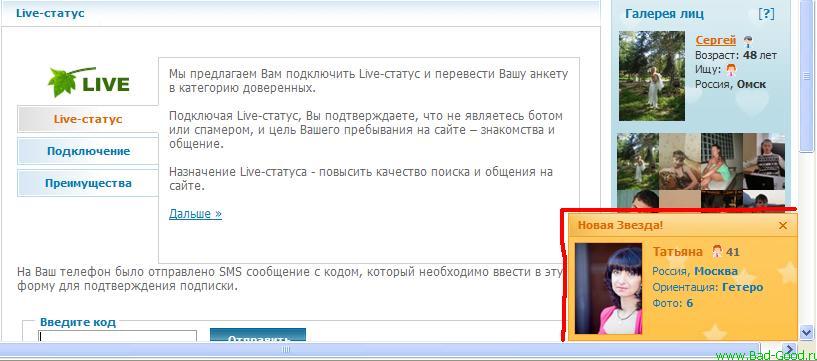Click the horizontal scrollbar right arrow
Image resolution: width=817 pixels, height=361 pixels.
(x=790, y=349)
